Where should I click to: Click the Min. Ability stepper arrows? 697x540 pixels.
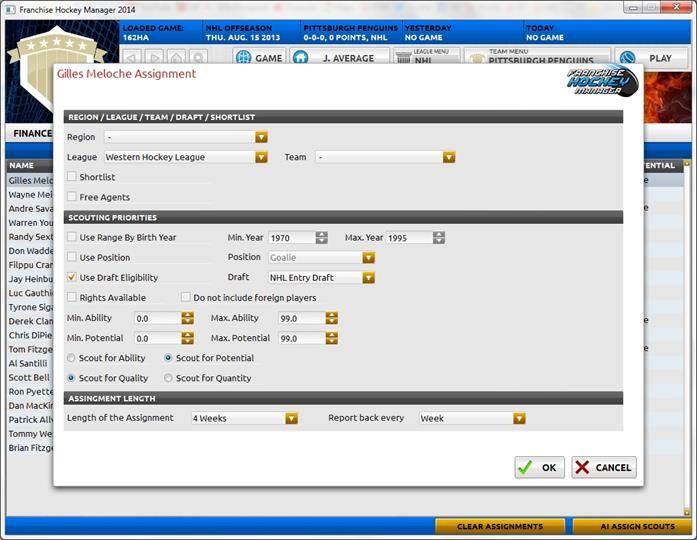[x=188, y=318]
